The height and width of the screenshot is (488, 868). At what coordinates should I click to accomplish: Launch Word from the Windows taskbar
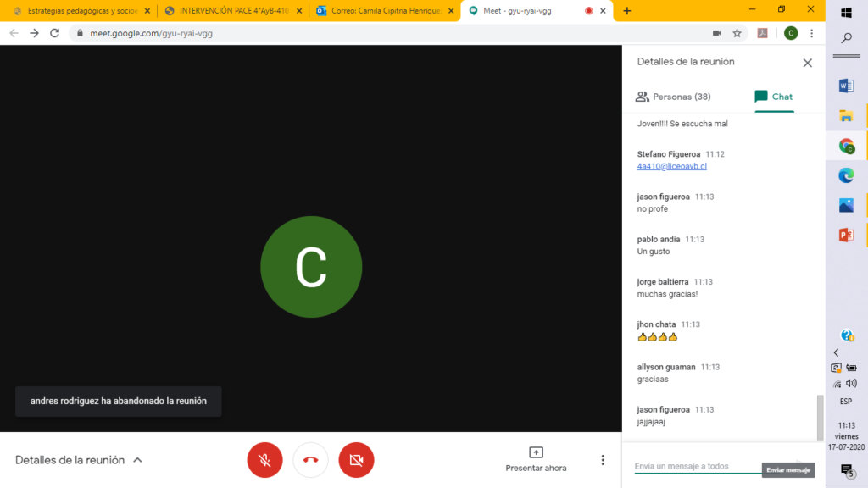(846, 86)
